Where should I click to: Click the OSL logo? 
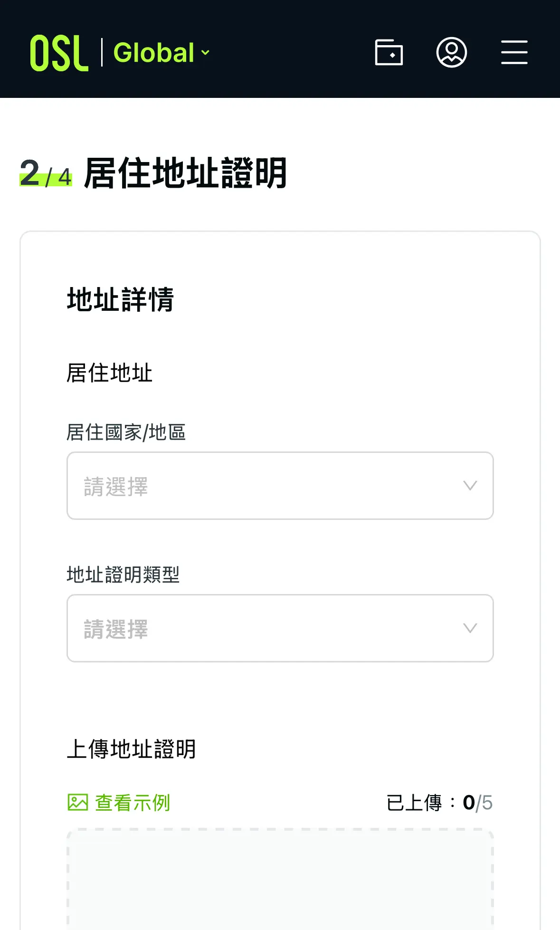[59, 53]
